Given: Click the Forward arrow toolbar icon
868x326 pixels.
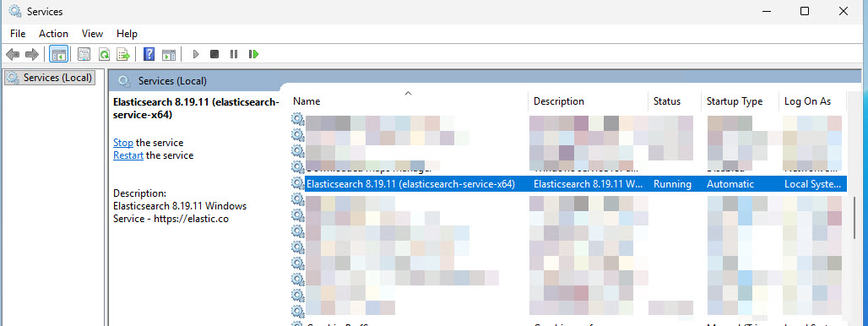Looking at the screenshot, I should point(32,54).
